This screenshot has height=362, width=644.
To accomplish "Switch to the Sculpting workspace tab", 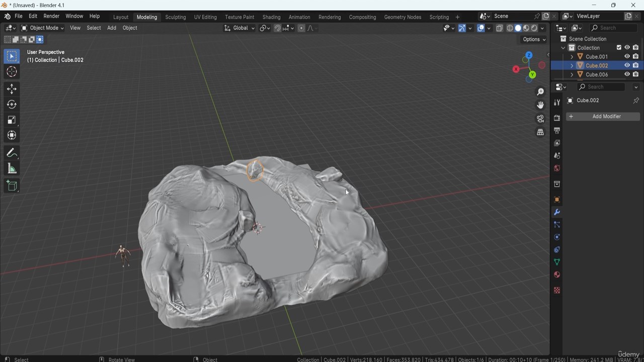I will (176, 17).
